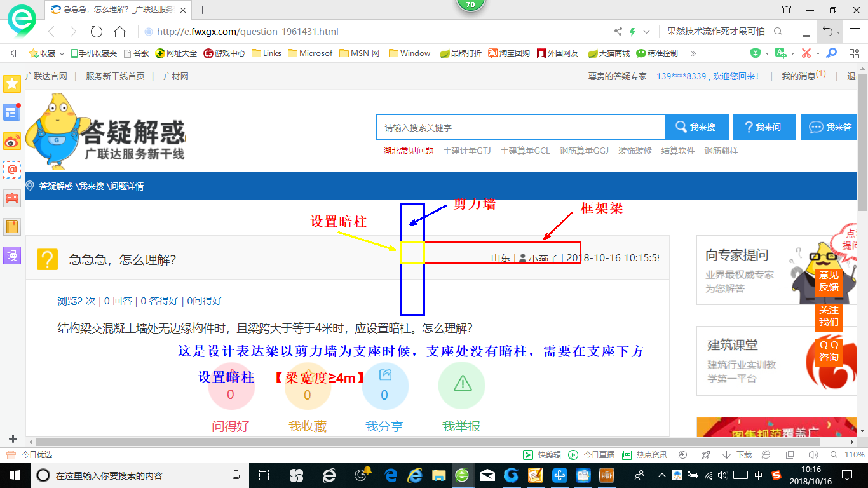Open the 游戏中心 bookmark
868x488 pixels.
pyautogui.click(x=224, y=53)
